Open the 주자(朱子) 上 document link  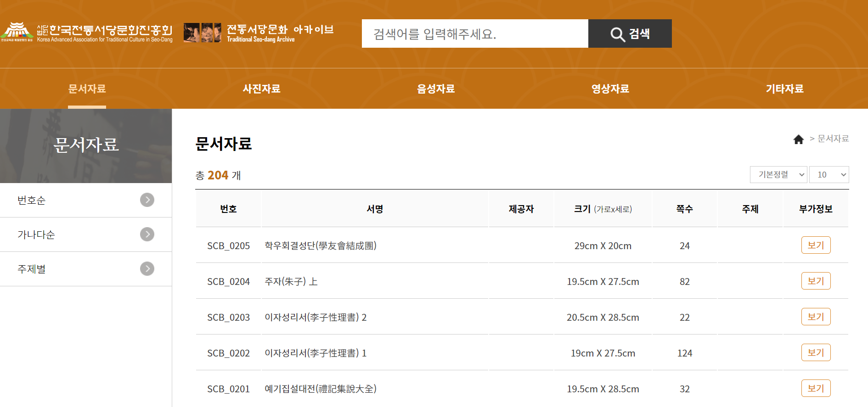point(291,282)
